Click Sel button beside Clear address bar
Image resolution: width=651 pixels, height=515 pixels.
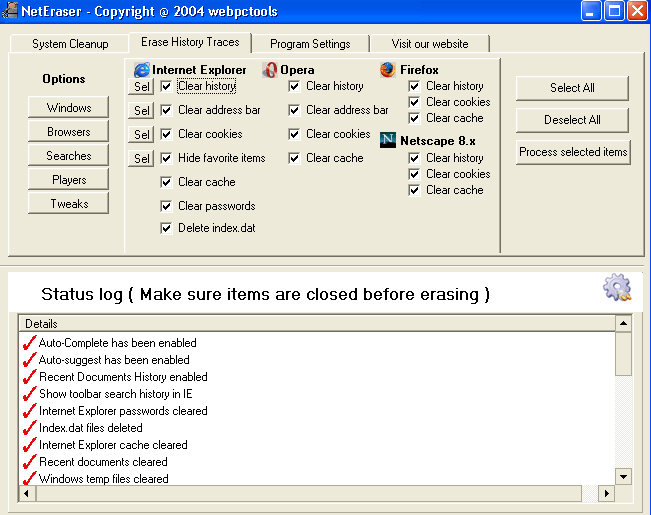pos(141,110)
